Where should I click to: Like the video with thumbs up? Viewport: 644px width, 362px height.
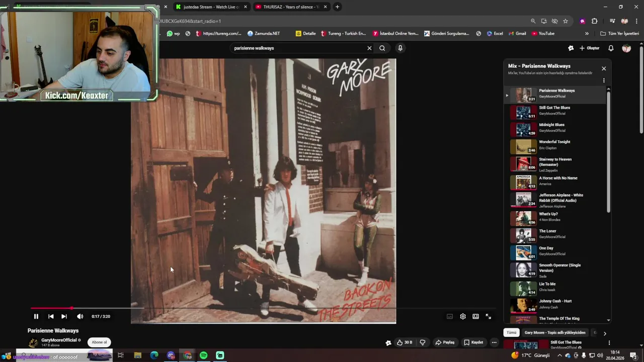point(405,342)
